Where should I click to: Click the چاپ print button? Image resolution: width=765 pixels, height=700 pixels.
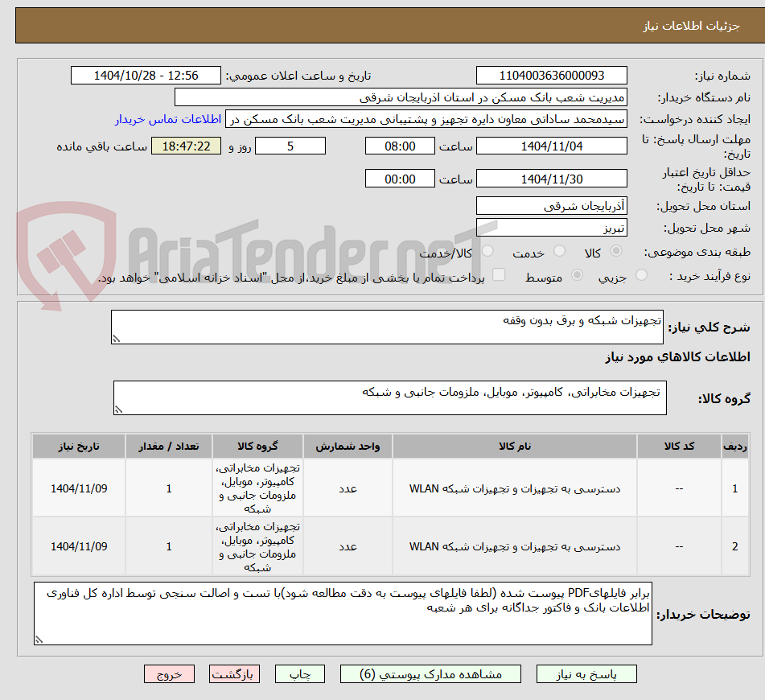pos(299,674)
